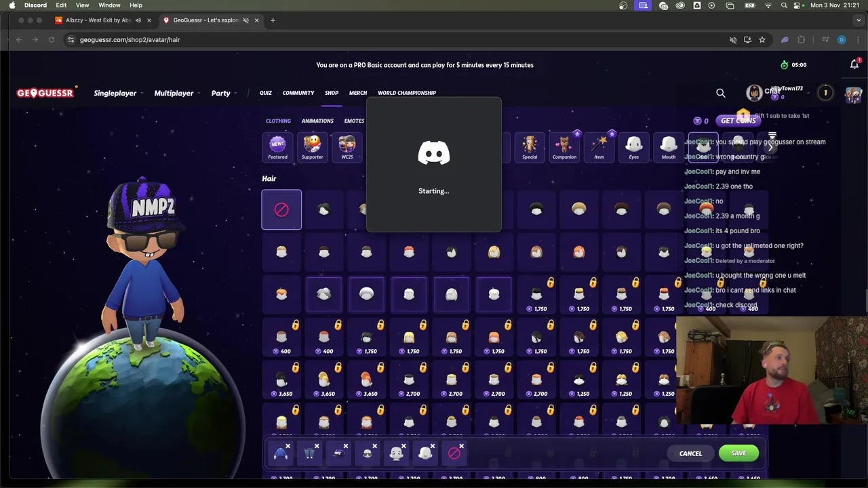Open the Item category icon

[x=599, y=147]
